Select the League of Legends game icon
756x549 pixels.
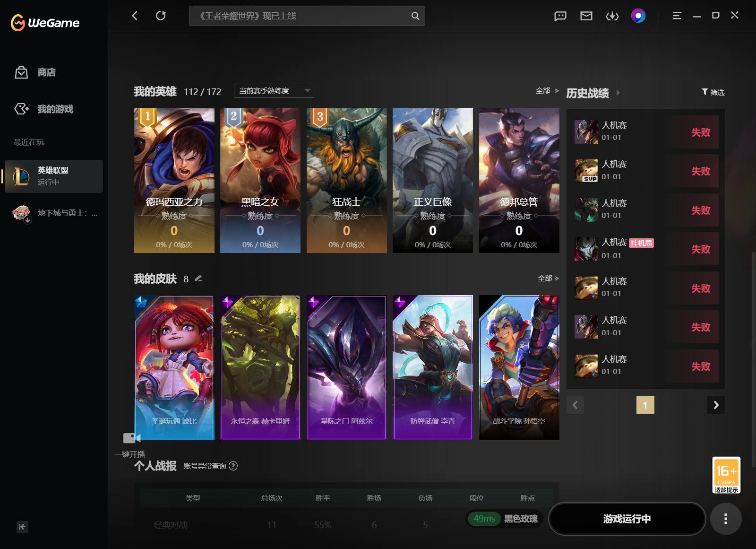[x=21, y=176]
